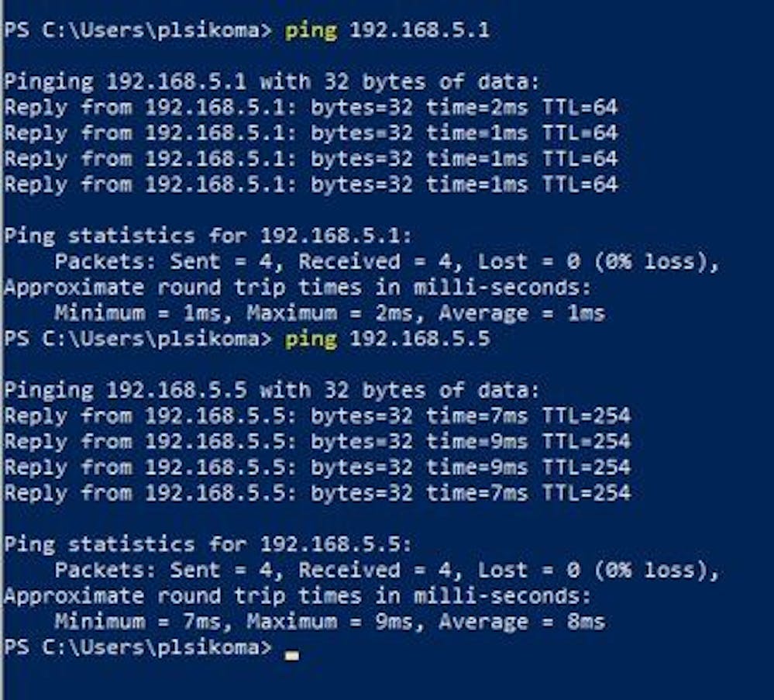The image size is (774, 700).
Task: Click the second 'Approximate round trip times' line
Action: click(298, 596)
